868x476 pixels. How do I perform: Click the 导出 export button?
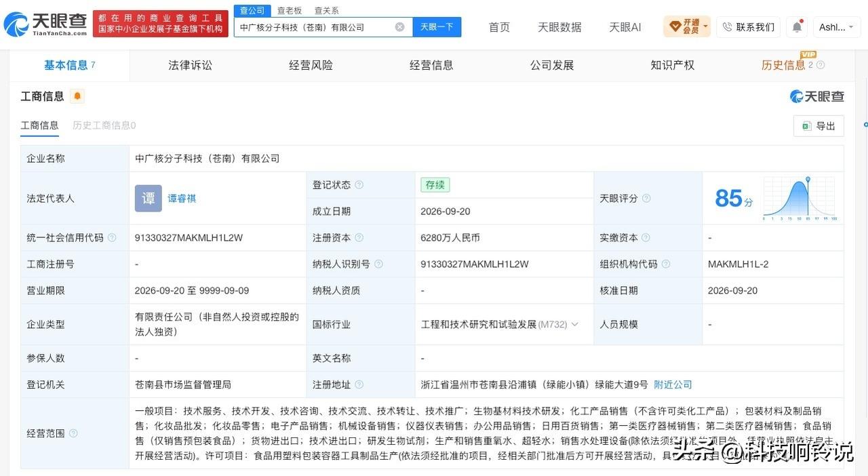tap(818, 126)
